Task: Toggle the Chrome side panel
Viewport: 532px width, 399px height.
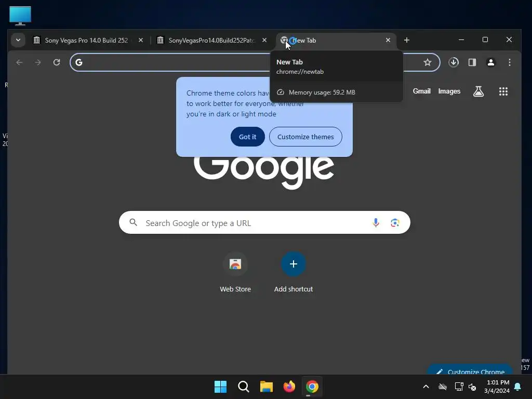Action: pyautogui.click(x=472, y=62)
